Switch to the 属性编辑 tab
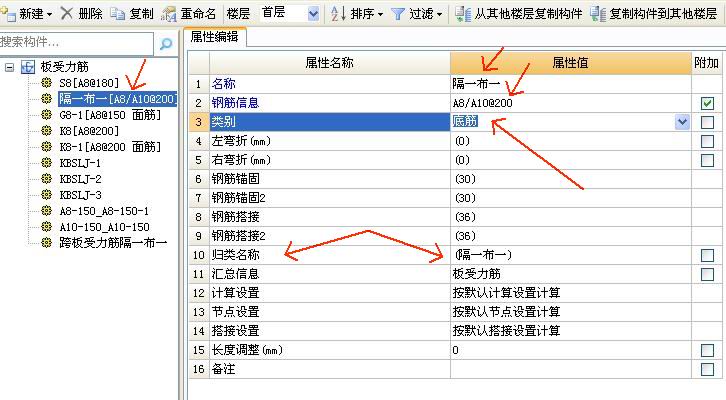This screenshot has height=400, width=726. tap(214, 37)
